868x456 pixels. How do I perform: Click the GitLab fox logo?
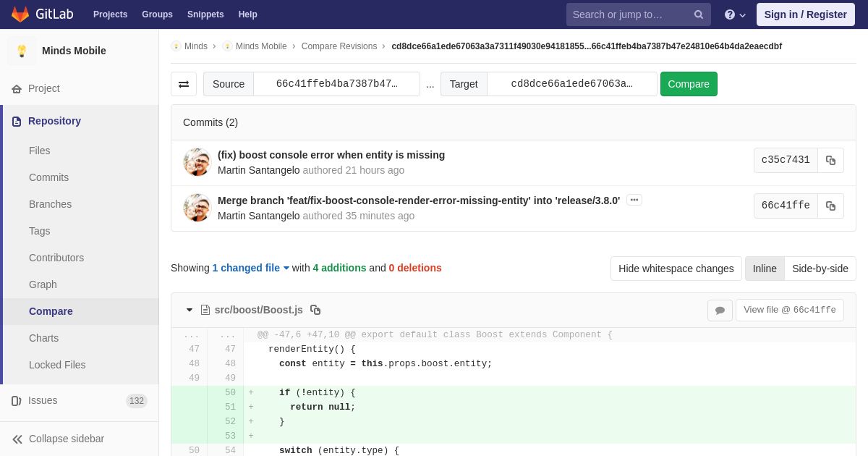pyautogui.click(x=20, y=14)
